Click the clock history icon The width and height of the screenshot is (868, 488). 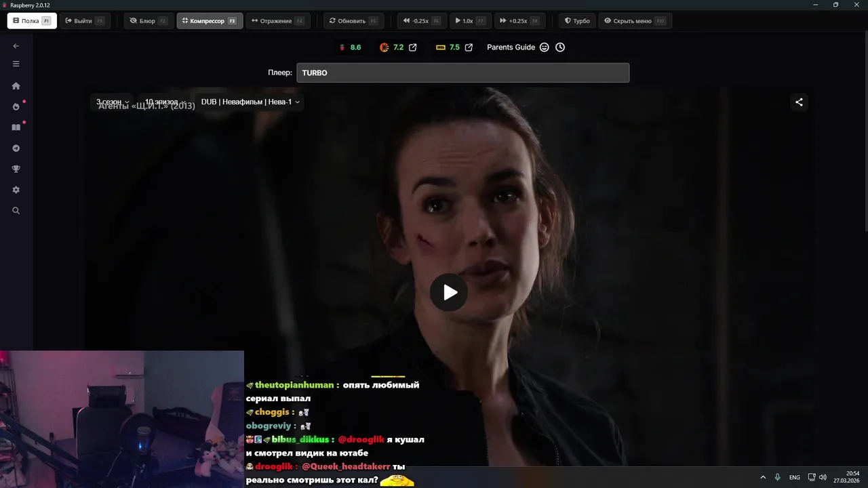point(560,47)
